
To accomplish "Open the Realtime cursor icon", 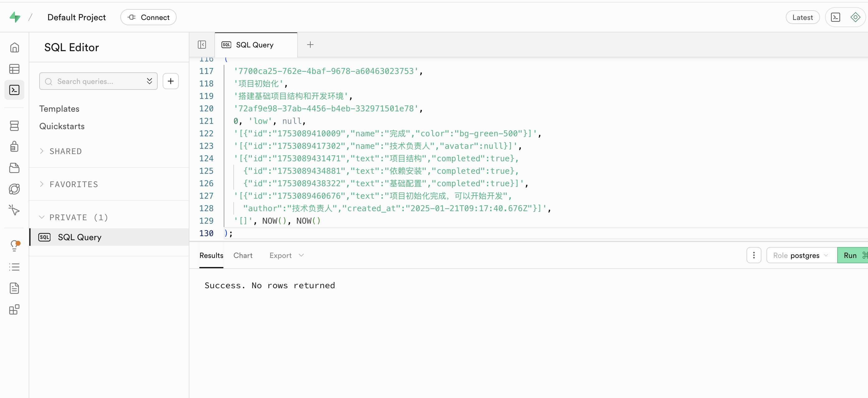I will pos(14,210).
